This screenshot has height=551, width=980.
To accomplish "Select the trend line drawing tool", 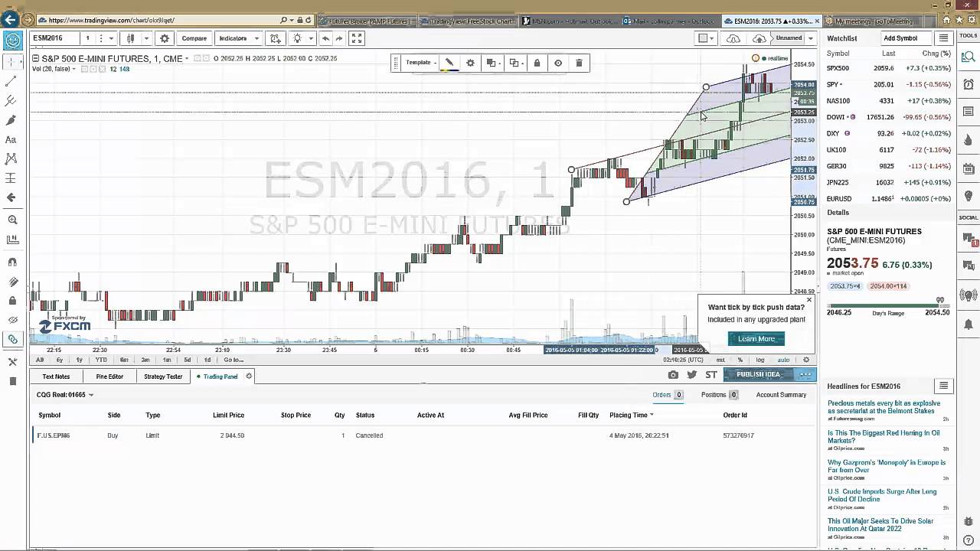I will [11, 81].
